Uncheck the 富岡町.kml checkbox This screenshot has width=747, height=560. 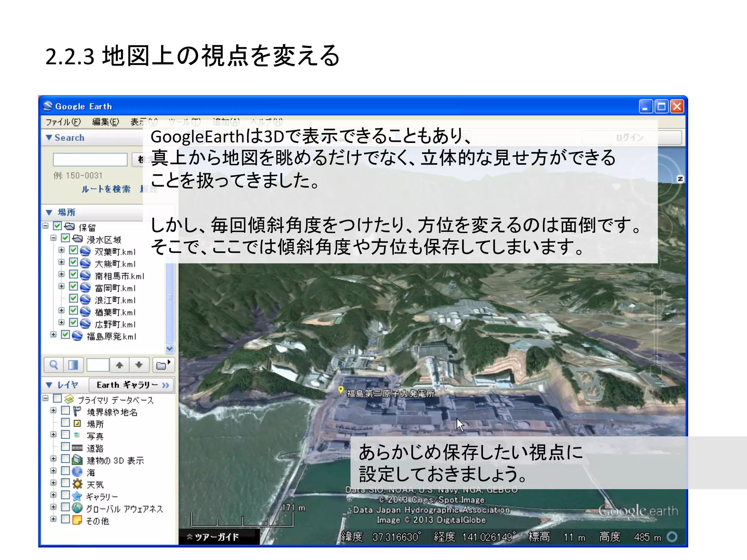[x=73, y=287]
